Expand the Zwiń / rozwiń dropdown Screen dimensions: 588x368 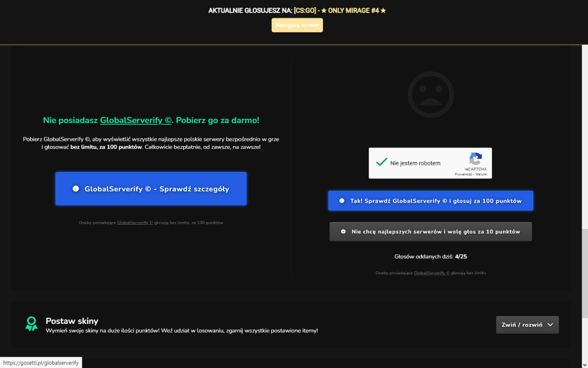coord(527,325)
